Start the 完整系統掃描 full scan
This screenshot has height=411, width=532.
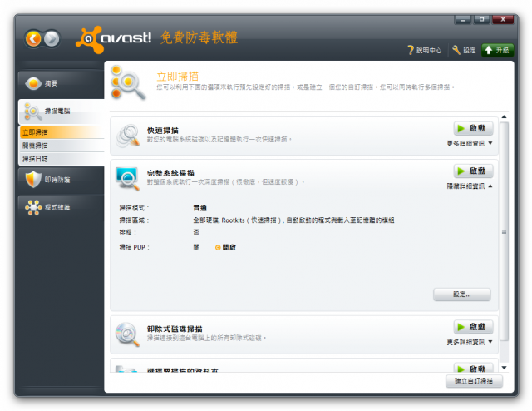coord(473,171)
